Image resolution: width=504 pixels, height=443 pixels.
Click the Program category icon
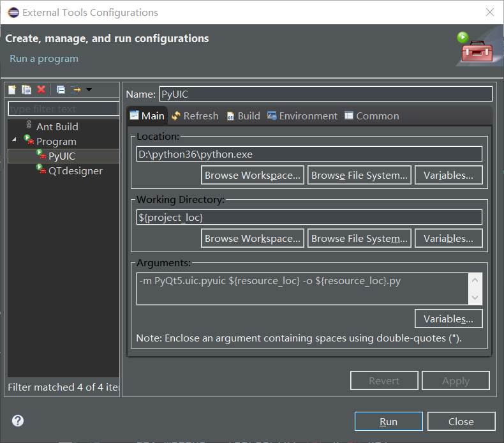tap(29, 139)
